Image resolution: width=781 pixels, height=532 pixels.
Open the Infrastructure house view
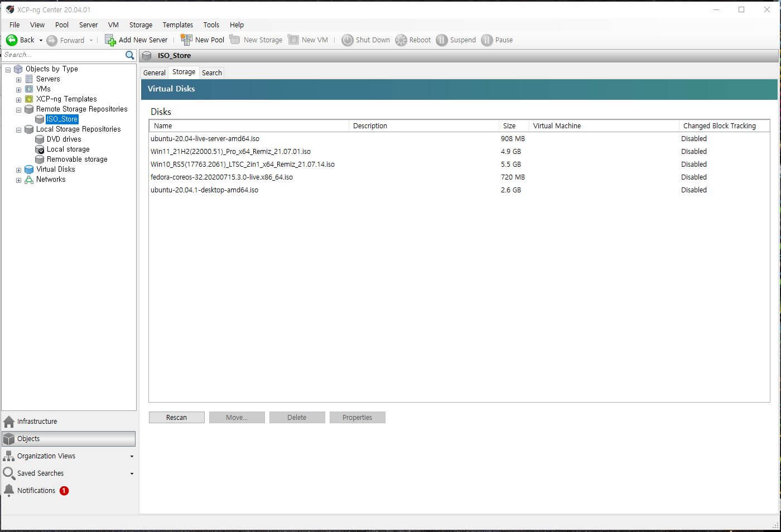(x=9, y=422)
